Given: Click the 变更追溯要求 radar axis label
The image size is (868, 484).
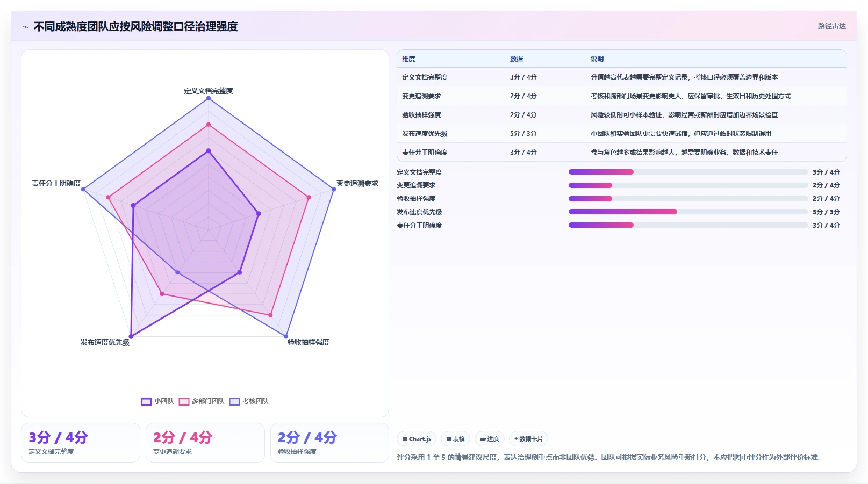Looking at the screenshot, I should pyautogui.click(x=357, y=184).
